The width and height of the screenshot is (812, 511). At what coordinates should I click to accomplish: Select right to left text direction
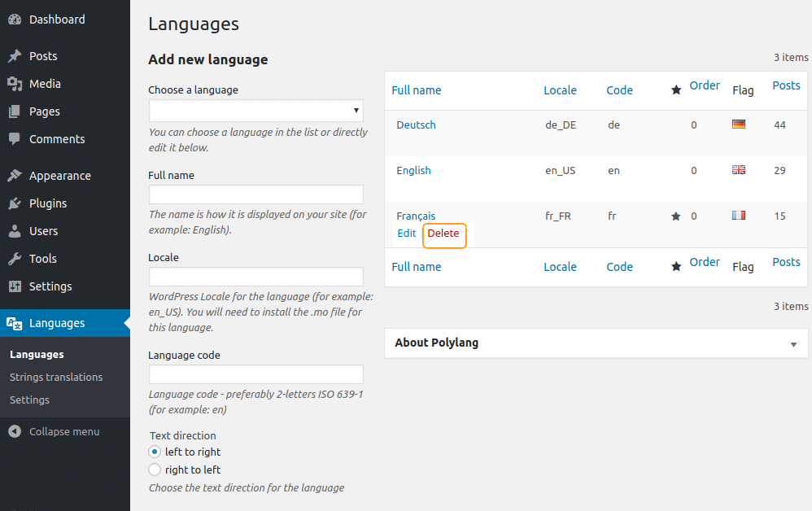coord(155,470)
